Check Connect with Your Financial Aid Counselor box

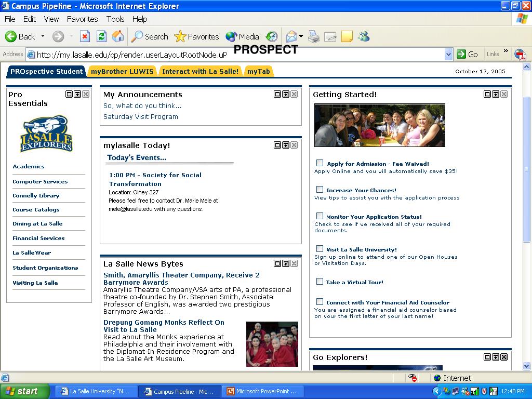320,302
